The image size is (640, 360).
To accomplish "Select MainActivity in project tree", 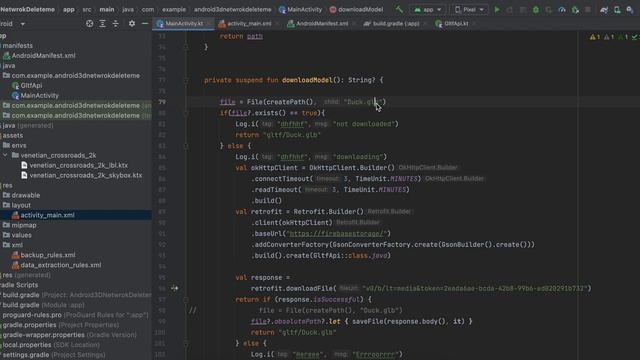I will (39, 96).
